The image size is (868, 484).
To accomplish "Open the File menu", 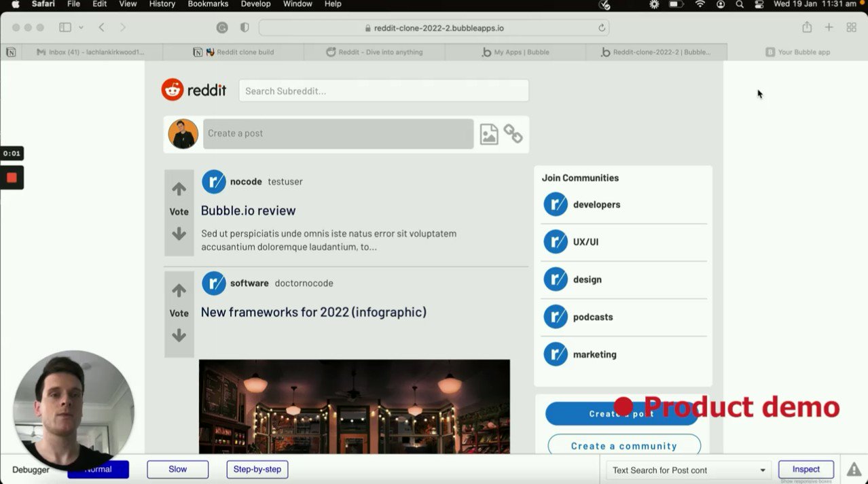I will 73,4.
